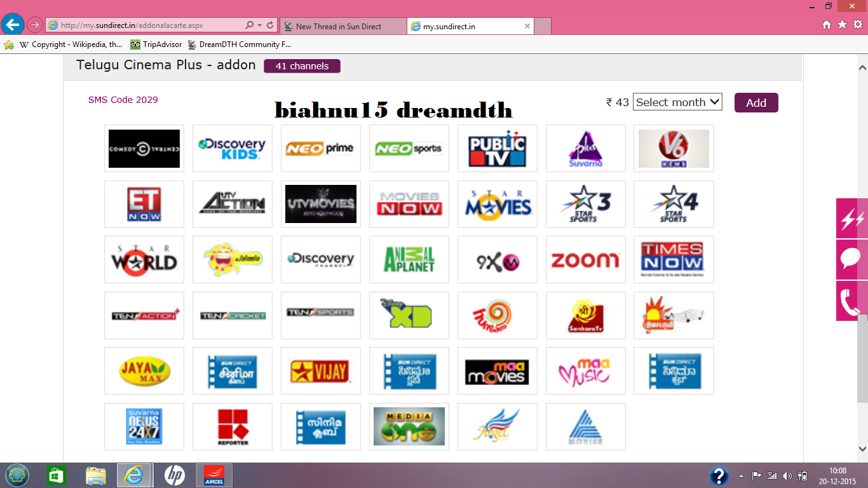Click the SMS Code 2029 text

click(x=123, y=100)
